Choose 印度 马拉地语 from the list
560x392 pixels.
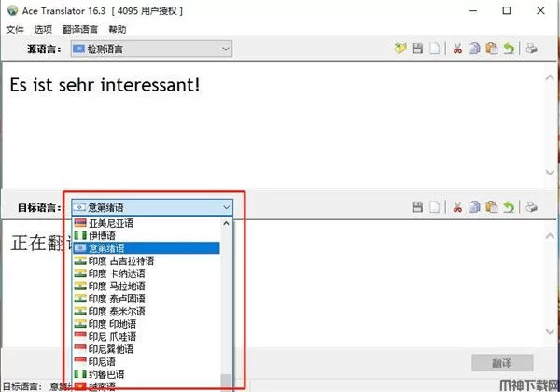(x=147, y=286)
